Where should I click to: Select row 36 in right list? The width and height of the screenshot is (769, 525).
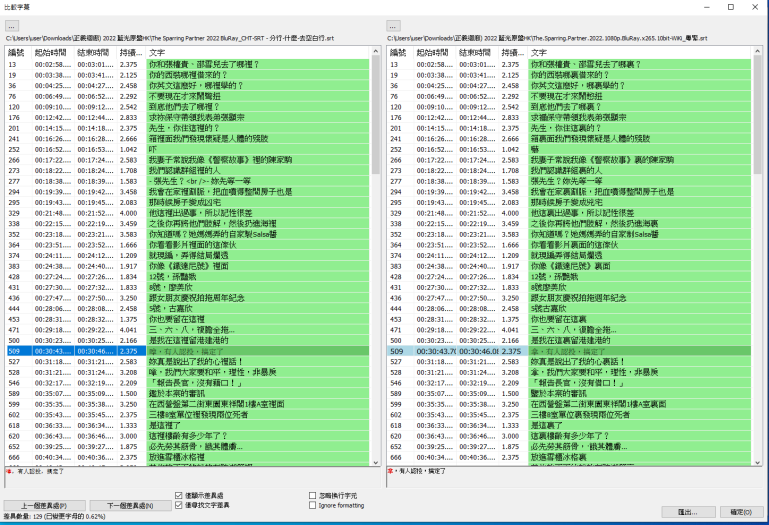[570, 86]
